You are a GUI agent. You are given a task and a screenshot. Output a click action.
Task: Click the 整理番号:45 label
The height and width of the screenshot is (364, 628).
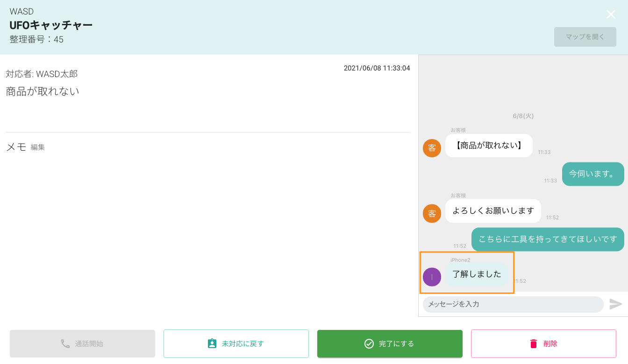[x=36, y=40]
